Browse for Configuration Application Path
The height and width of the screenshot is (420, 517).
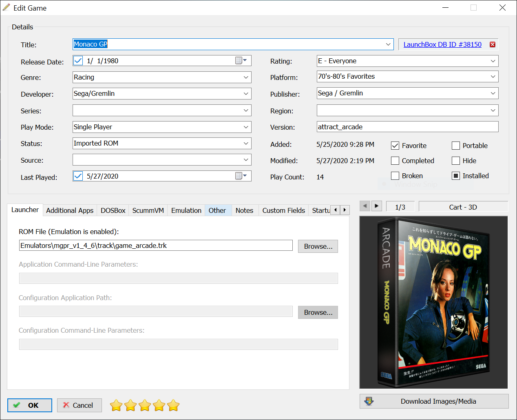coord(318,312)
